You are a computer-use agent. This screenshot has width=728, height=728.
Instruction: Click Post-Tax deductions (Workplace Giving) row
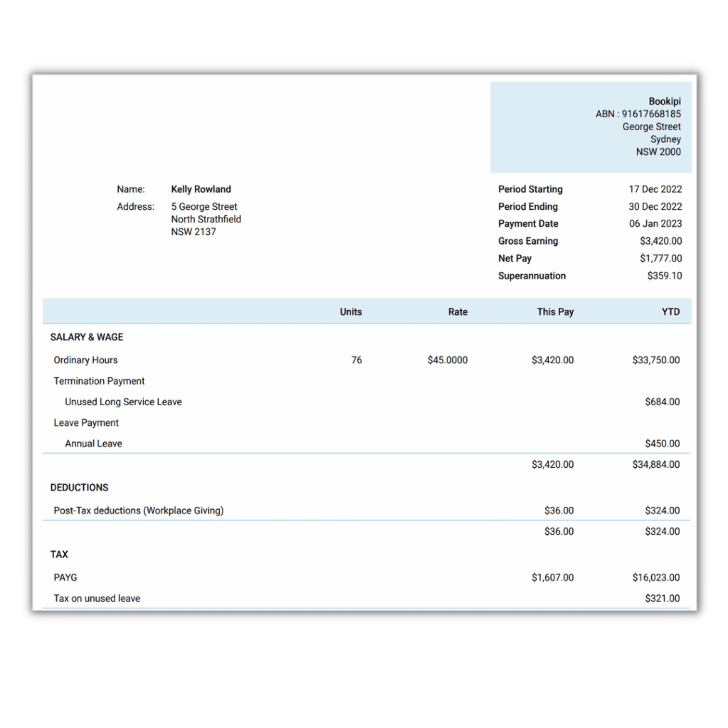tap(366, 510)
